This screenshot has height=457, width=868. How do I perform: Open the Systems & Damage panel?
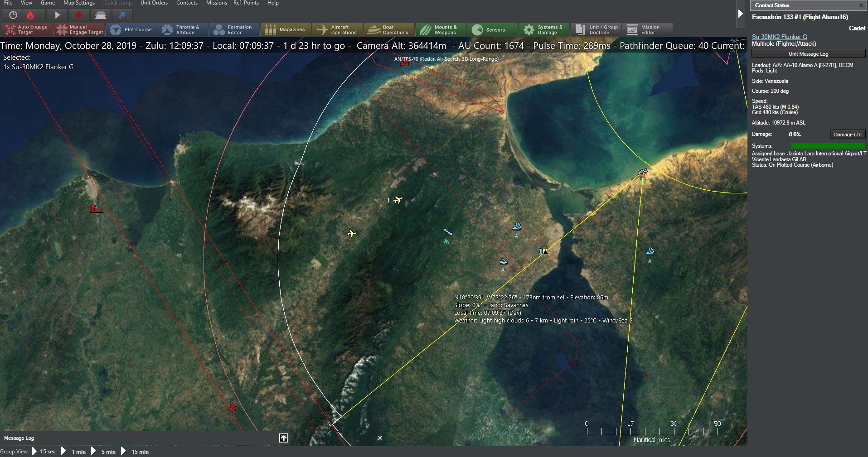coord(543,29)
